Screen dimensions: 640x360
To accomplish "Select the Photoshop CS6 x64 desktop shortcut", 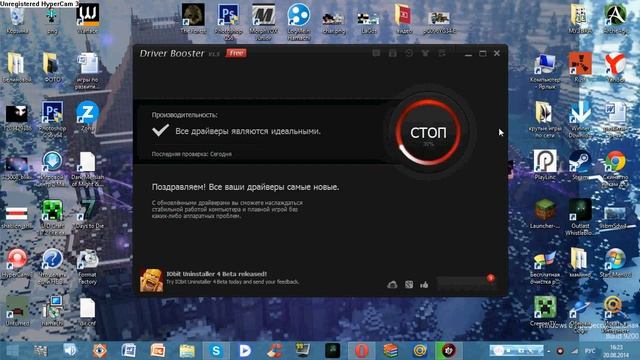I will [x=52, y=119].
